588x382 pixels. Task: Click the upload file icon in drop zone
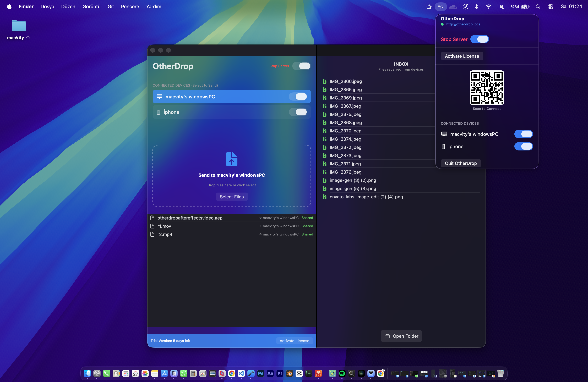click(231, 159)
